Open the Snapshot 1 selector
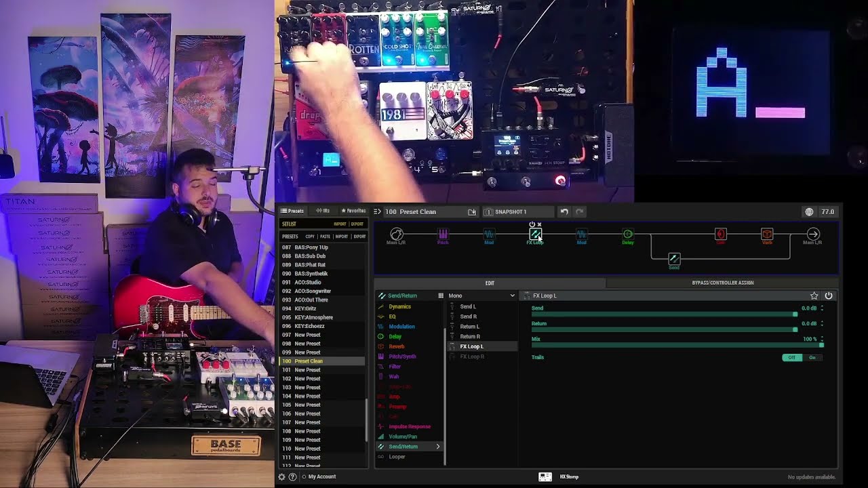The image size is (868, 488). click(x=519, y=211)
